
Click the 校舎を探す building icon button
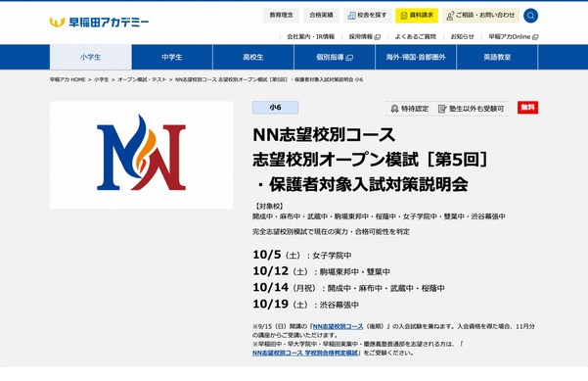367,16
